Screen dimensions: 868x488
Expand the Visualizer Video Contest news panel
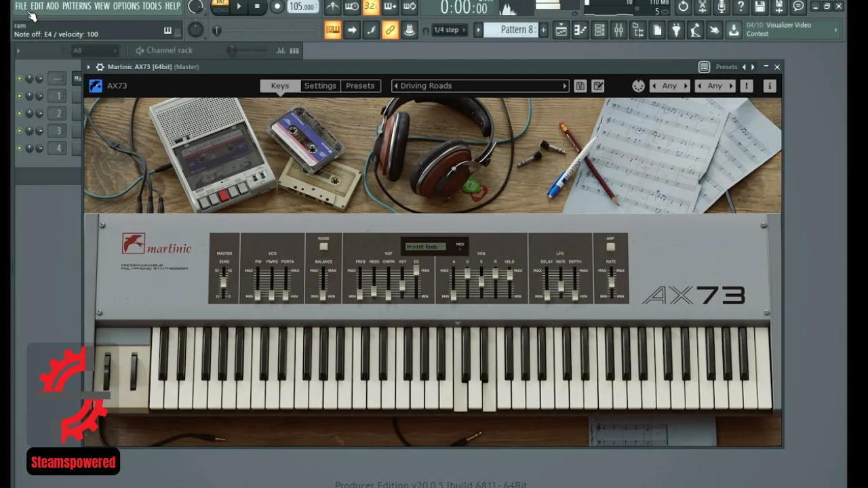836,30
